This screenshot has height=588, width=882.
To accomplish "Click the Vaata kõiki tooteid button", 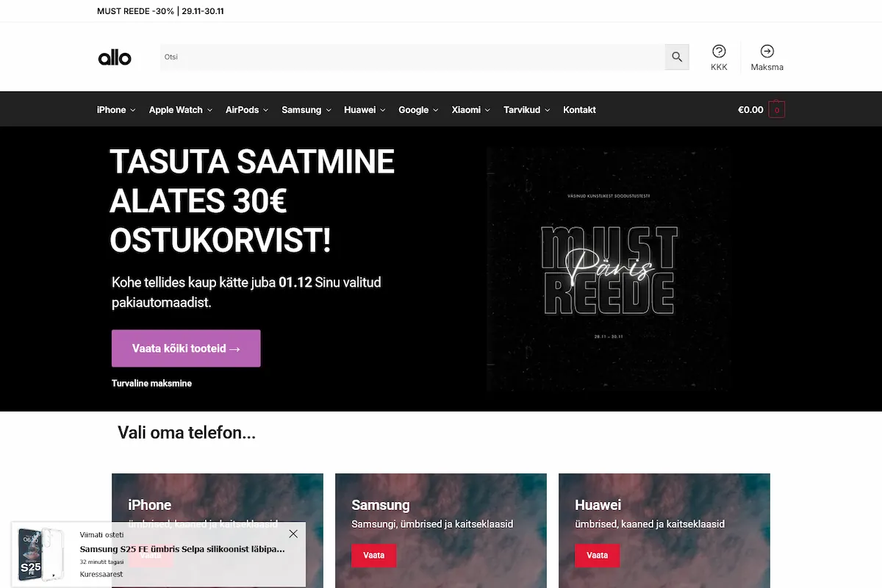I will [186, 348].
